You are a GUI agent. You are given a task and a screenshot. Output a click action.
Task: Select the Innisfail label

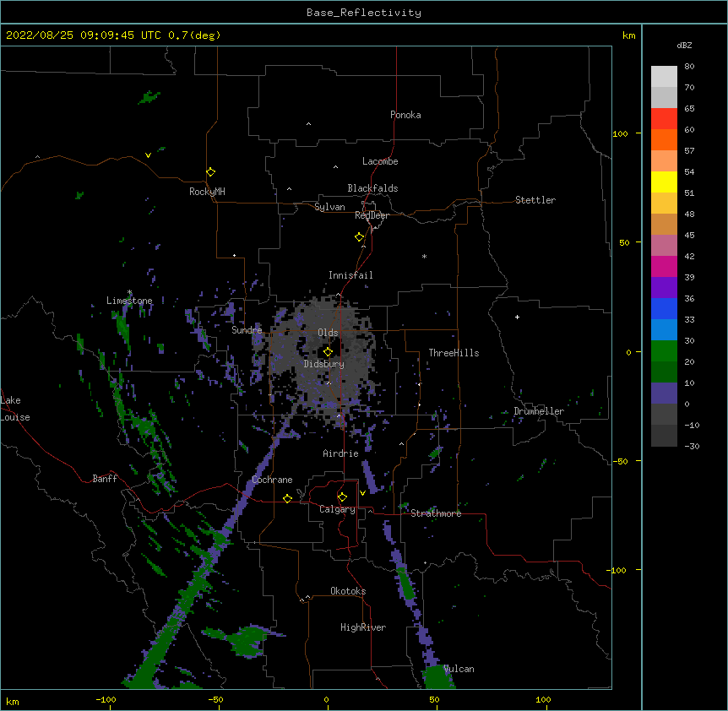click(350, 275)
